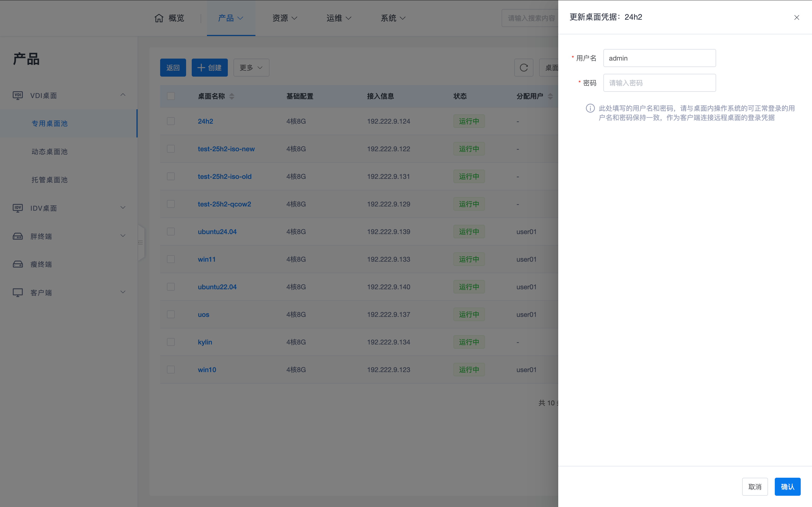Image resolution: width=812 pixels, height=507 pixels.
Task: Open the 资源 top menu
Action: (x=284, y=18)
